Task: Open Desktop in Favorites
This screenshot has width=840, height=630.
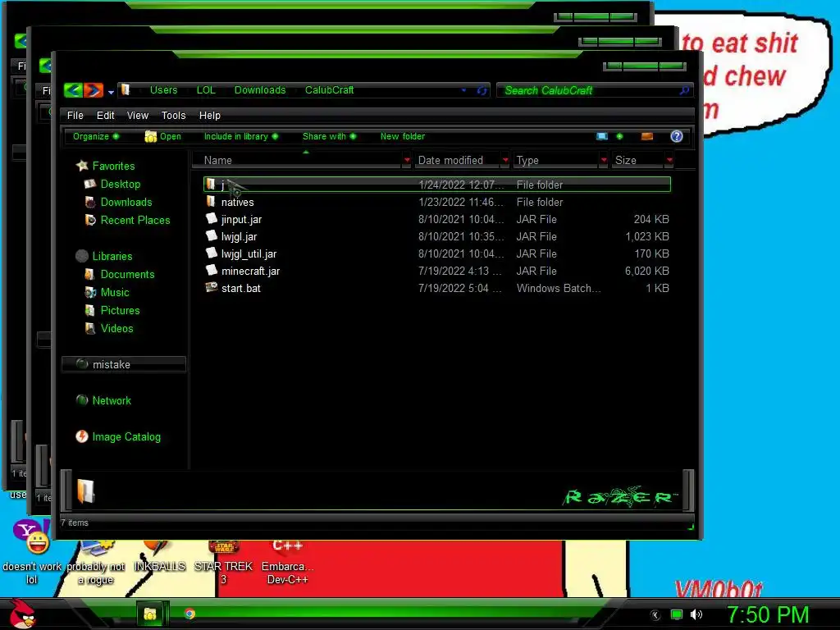Action: pos(121,184)
